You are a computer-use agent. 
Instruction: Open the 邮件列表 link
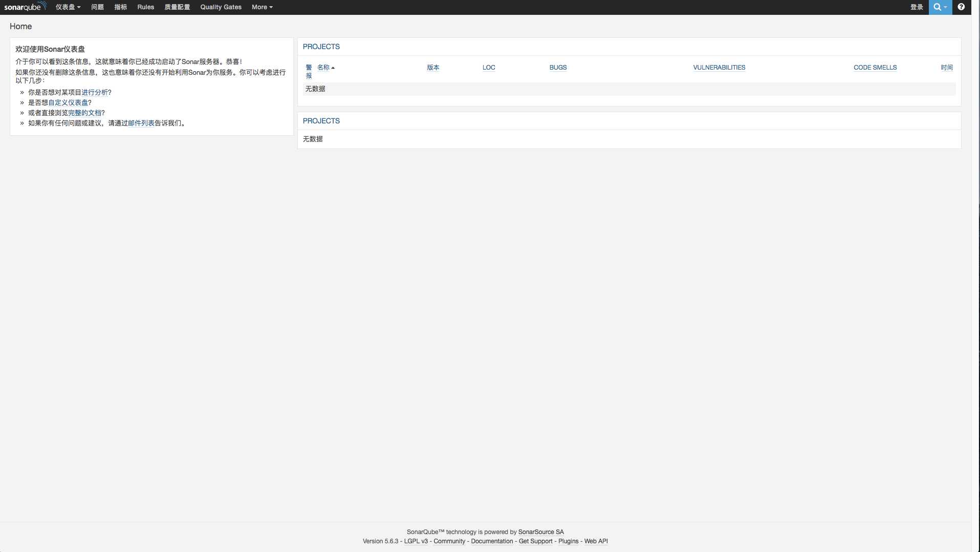tap(141, 123)
